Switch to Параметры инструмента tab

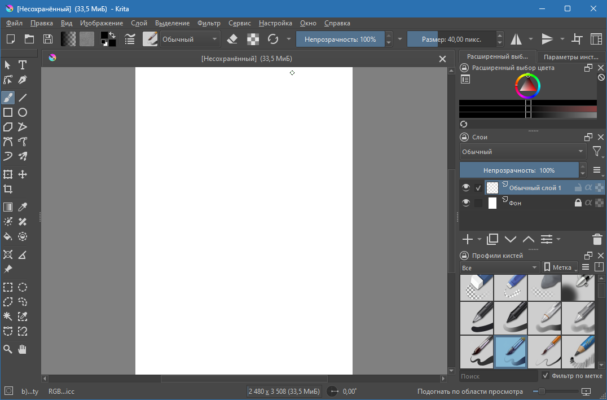[571, 57]
